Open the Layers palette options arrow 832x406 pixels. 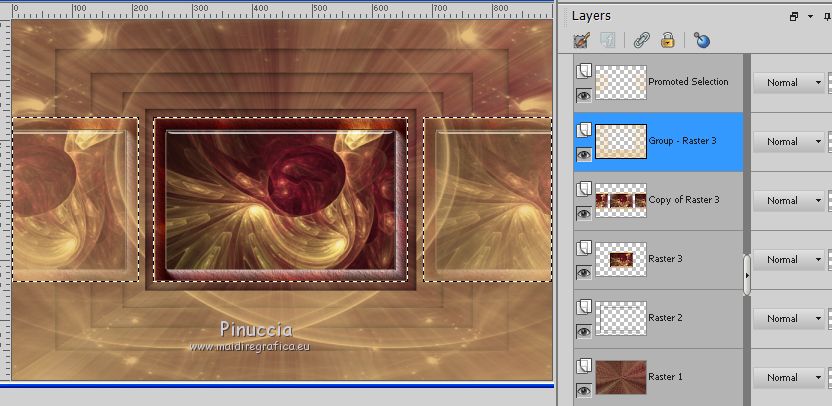[x=810, y=16]
